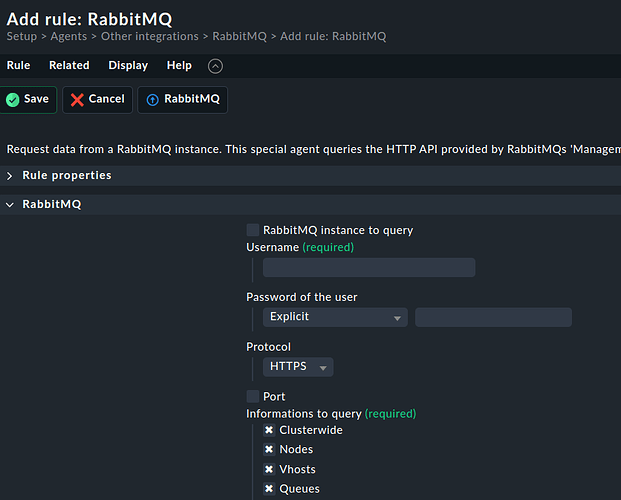Click the red Cancel X icon
This screenshot has height=500, width=621.
(x=77, y=100)
